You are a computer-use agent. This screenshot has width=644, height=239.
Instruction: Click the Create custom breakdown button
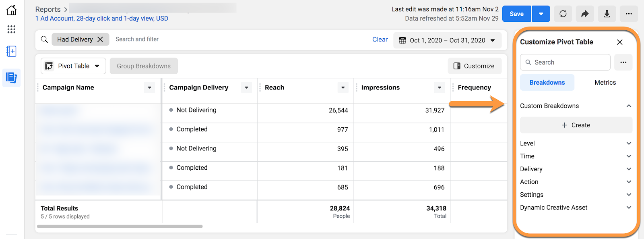click(576, 125)
